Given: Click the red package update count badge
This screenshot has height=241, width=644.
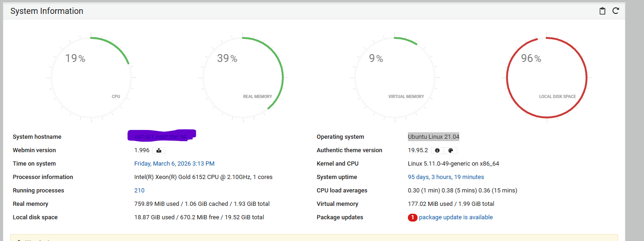Looking at the screenshot, I should pyautogui.click(x=413, y=217).
